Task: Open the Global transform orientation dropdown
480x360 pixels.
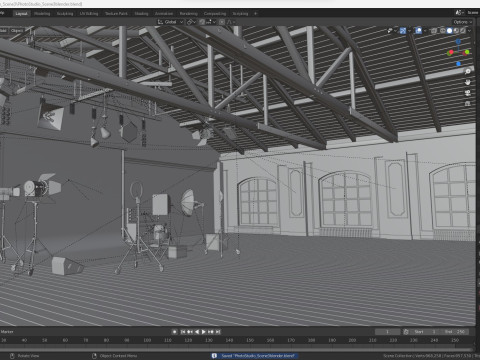Action: tap(170, 22)
